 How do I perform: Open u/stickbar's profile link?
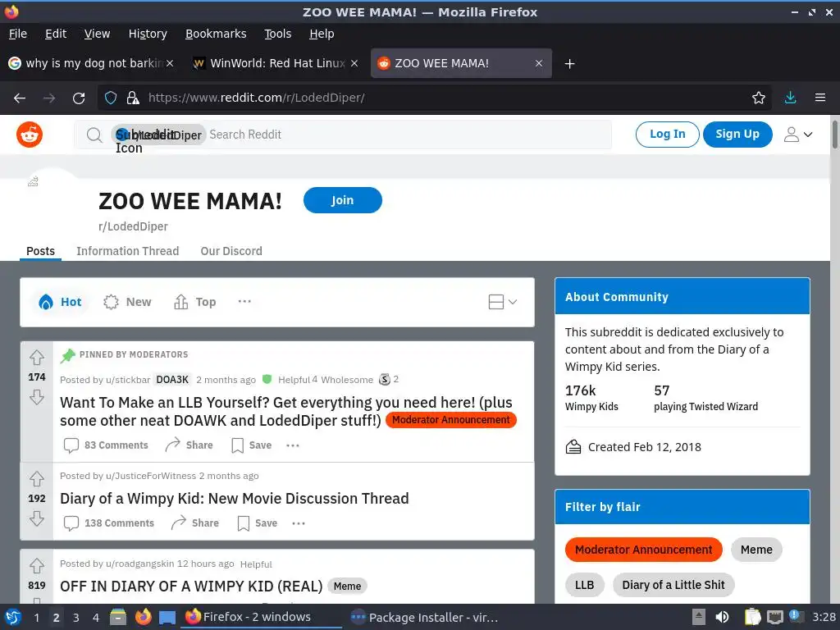click(128, 380)
